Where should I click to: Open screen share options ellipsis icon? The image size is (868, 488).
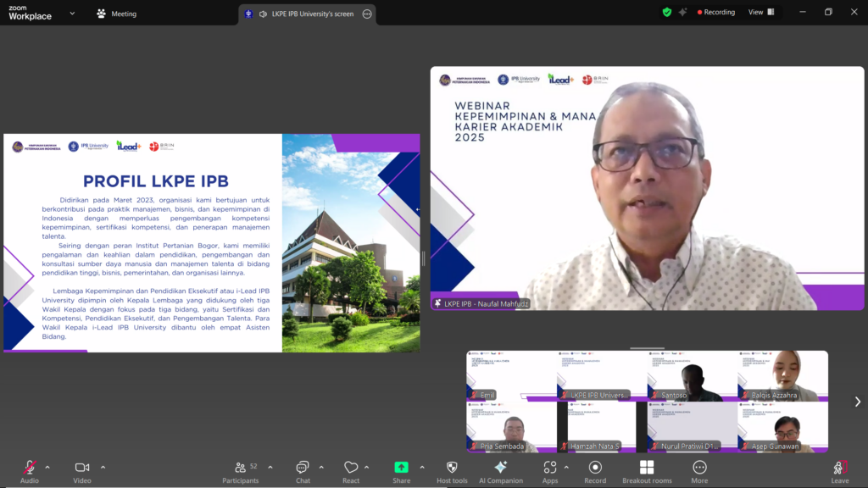pos(367,14)
